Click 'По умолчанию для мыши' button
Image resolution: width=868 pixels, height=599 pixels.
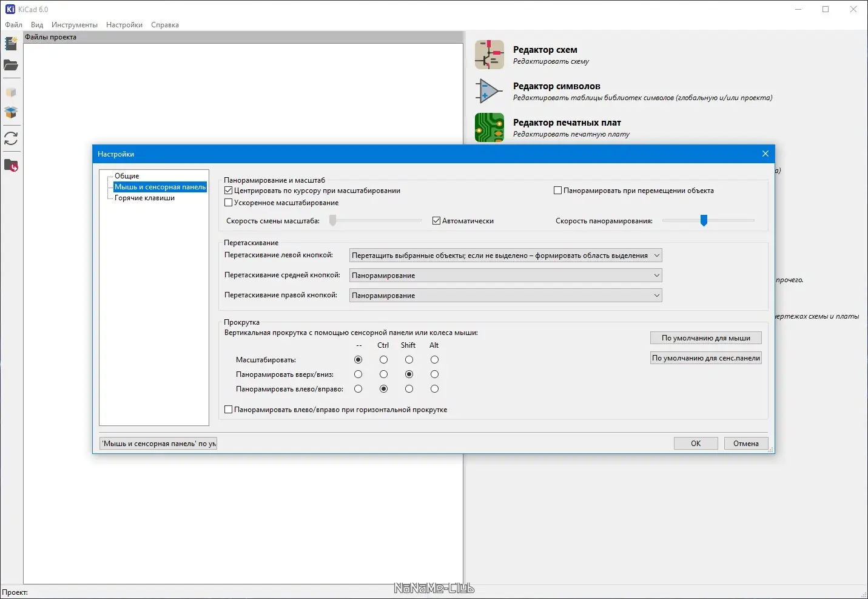click(x=706, y=338)
